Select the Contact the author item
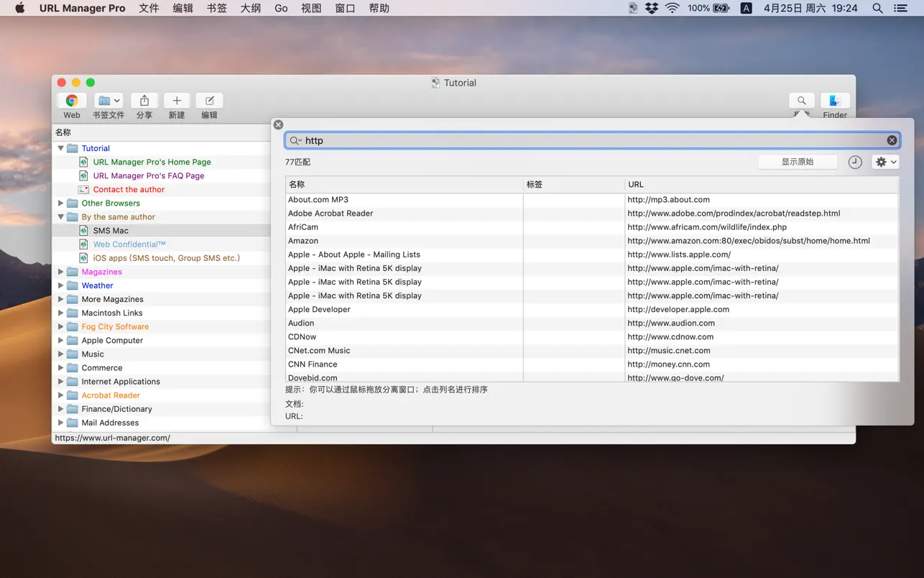This screenshot has height=578, width=924. [129, 189]
